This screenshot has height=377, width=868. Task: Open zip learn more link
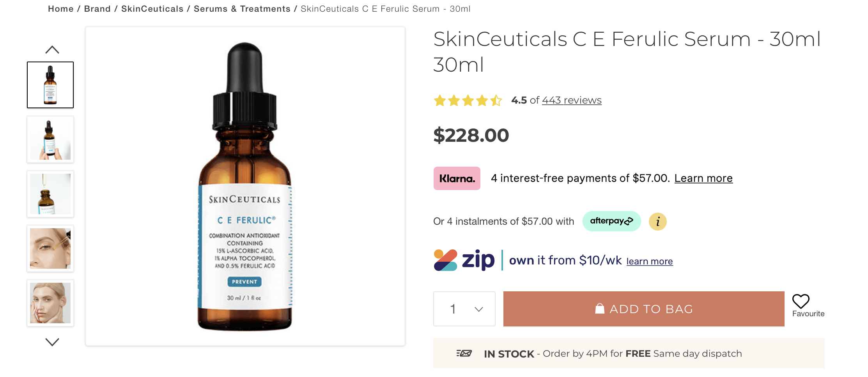click(650, 261)
